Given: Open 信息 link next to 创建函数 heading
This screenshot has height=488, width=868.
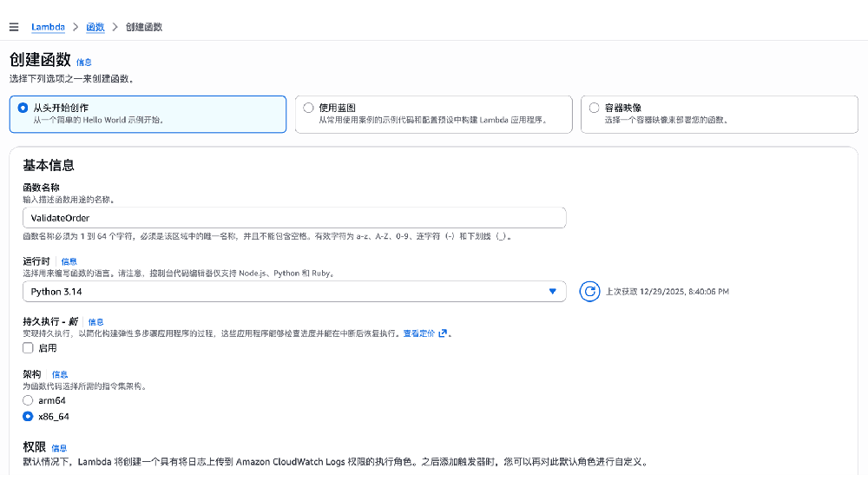Looking at the screenshot, I should click(x=84, y=63).
